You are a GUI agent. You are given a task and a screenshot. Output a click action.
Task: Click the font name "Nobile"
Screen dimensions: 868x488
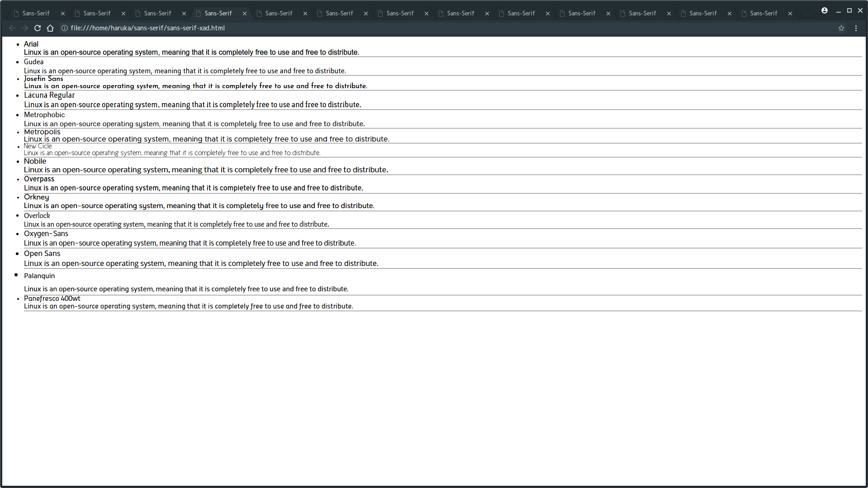35,161
